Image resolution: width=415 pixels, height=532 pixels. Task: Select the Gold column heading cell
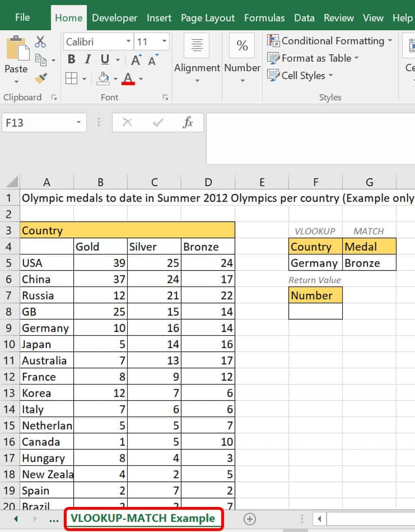(100, 247)
